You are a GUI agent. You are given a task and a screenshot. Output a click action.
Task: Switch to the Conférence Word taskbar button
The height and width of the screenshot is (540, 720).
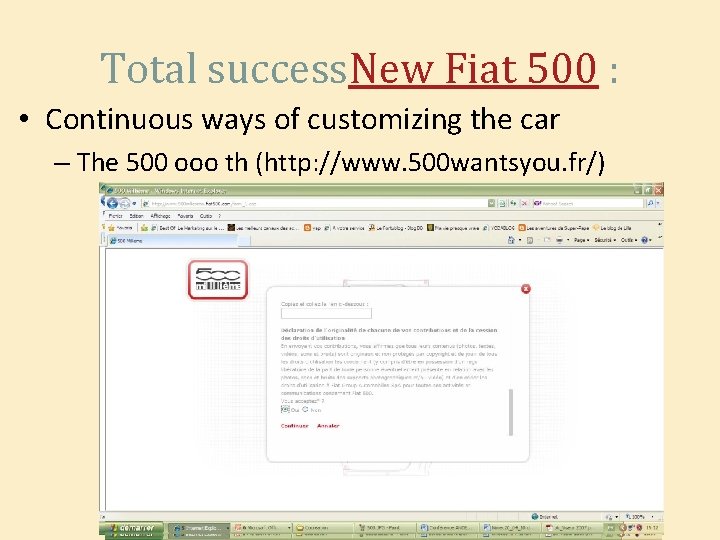pos(447,529)
